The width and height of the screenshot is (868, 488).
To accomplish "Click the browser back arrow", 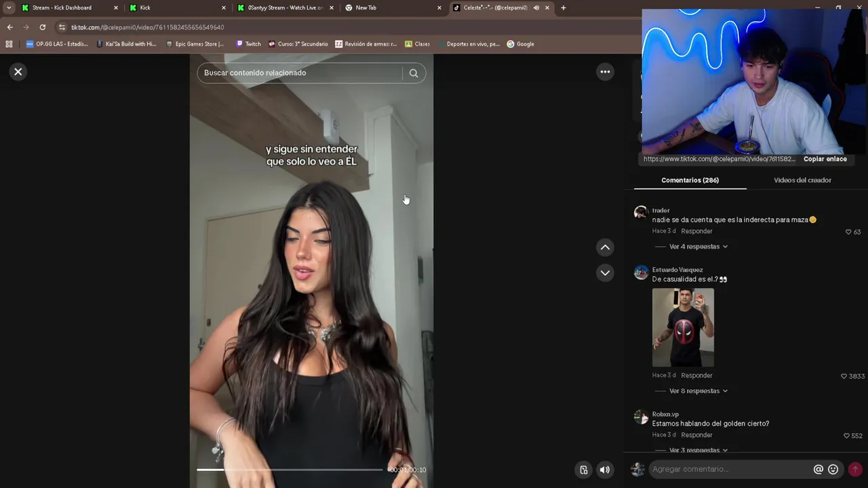I will (x=9, y=27).
